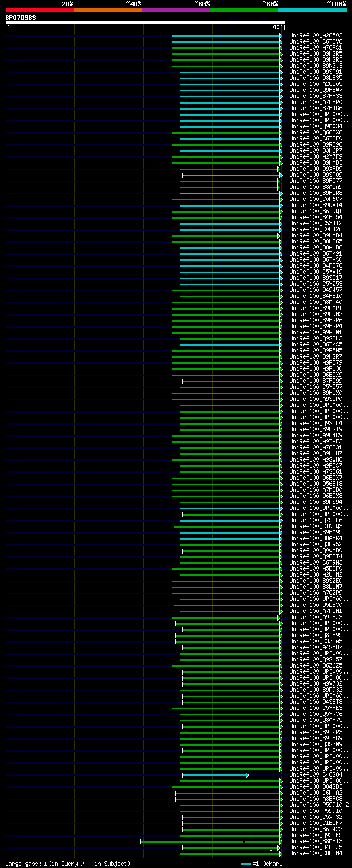352x868 pixels.
Task: Click the cyan ~100% identity legend segment
Action: coord(312,9)
